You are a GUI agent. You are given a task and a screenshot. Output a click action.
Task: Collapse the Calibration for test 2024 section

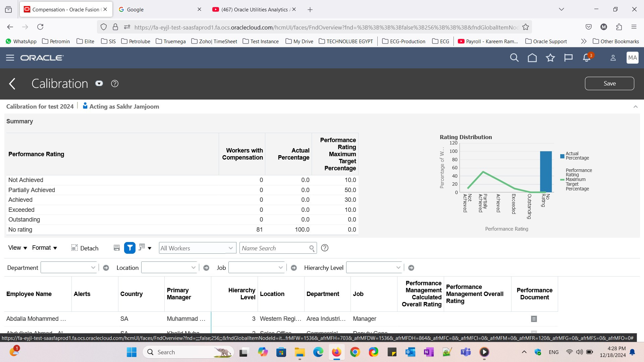coord(636,106)
